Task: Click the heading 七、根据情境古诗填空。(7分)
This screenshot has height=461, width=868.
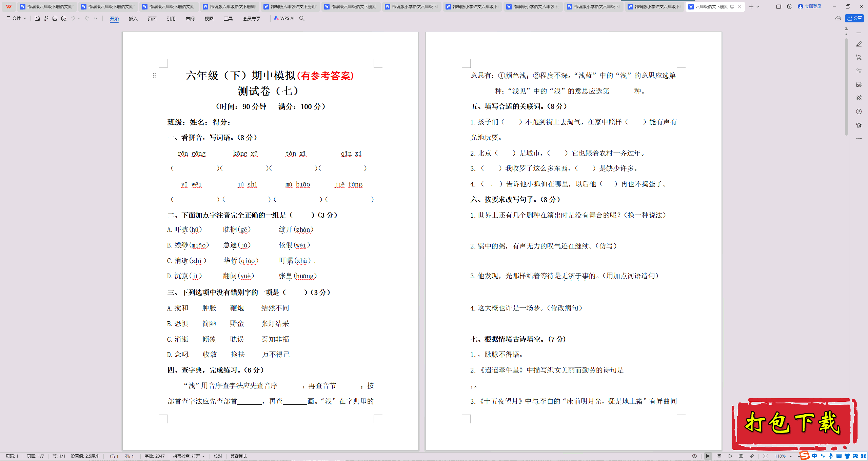Action: pyautogui.click(x=518, y=339)
